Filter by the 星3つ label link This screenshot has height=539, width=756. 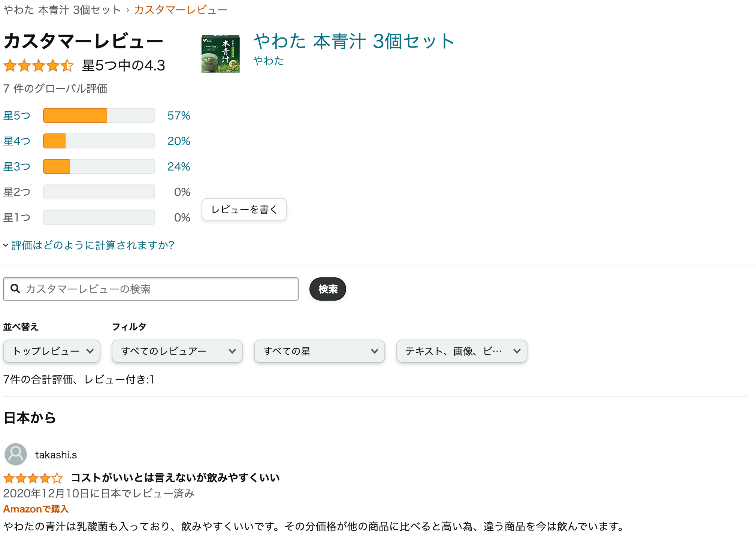(x=17, y=166)
